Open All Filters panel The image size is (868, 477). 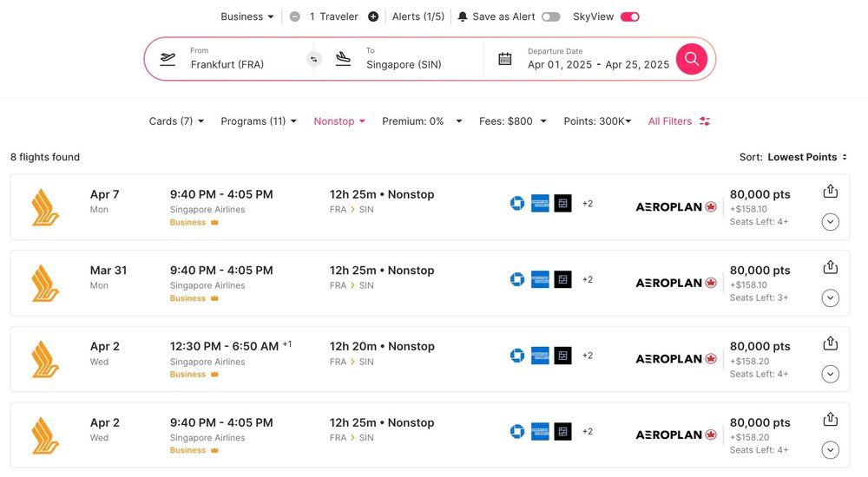(679, 121)
